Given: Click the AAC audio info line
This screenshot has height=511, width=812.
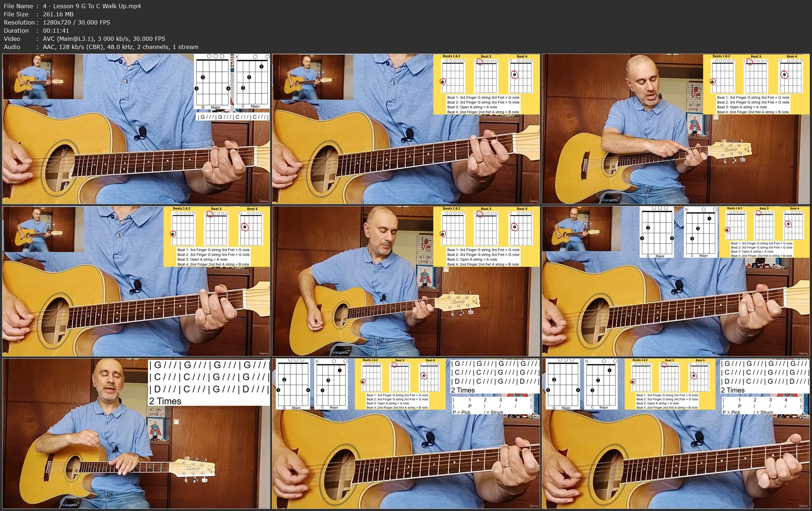Looking at the screenshot, I should click(120, 47).
